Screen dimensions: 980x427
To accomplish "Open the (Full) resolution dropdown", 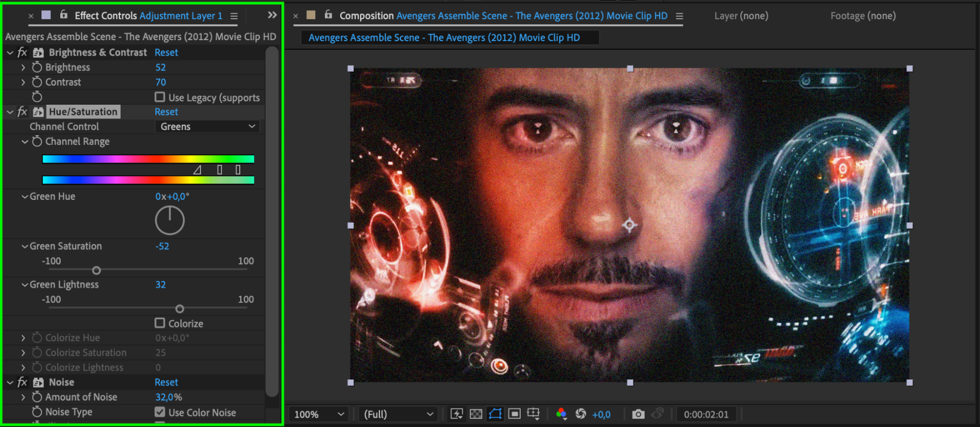I will point(399,414).
